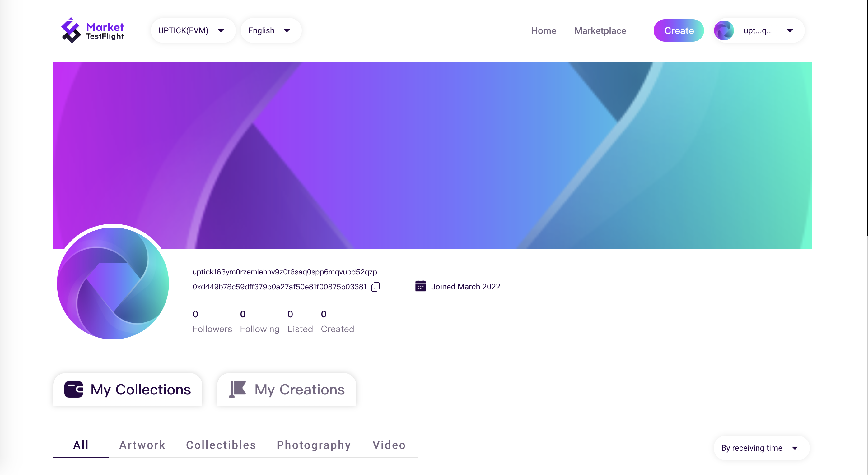Copy the 0x wallet address

tap(376, 287)
